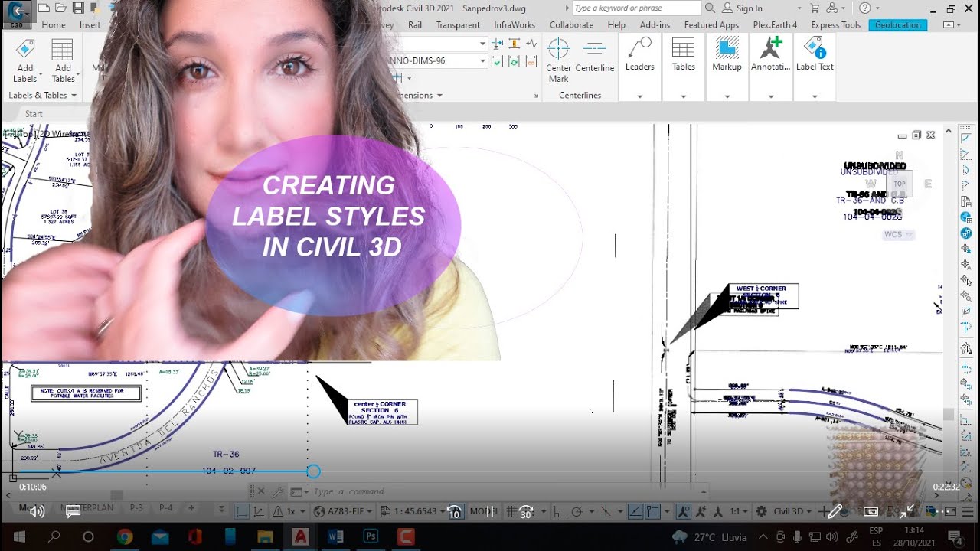Open the Add Labels tool
Screen dimensions: 980x551
click(x=25, y=60)
